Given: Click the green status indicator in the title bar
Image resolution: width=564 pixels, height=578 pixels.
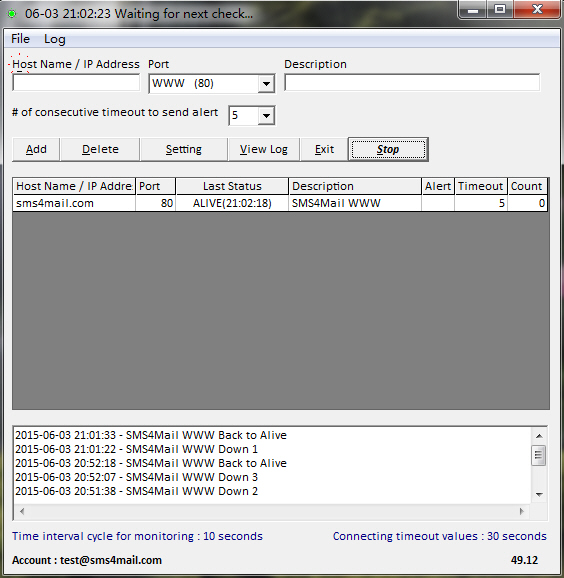Looking at the screenshot, I should click(x=12, y=14).
